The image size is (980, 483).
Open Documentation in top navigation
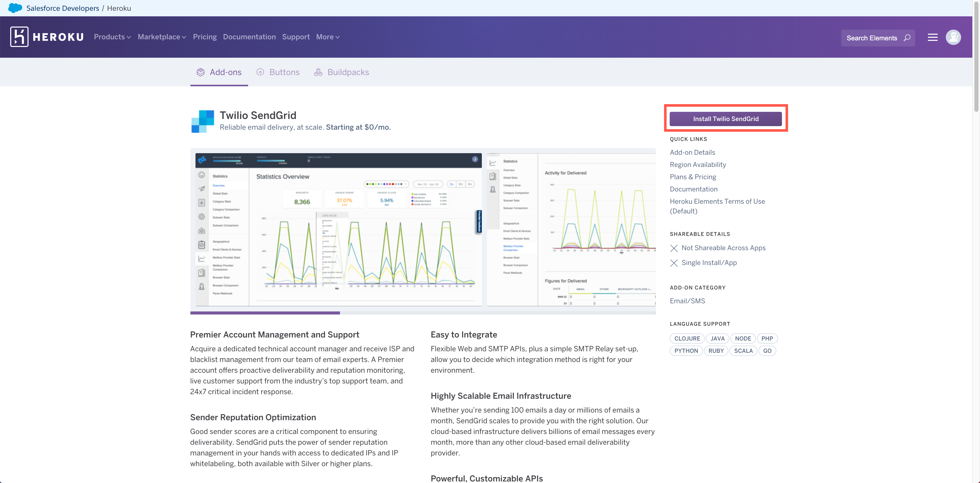click(249, 37)
